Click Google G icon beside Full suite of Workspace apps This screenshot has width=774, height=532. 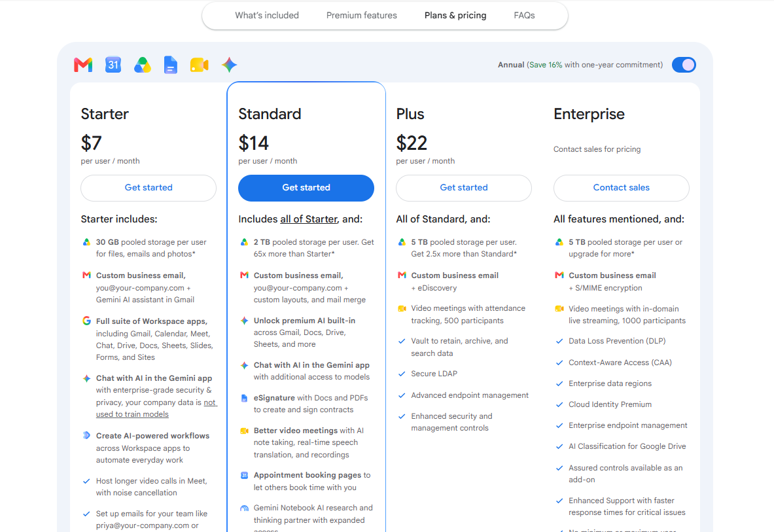[86, 321]
